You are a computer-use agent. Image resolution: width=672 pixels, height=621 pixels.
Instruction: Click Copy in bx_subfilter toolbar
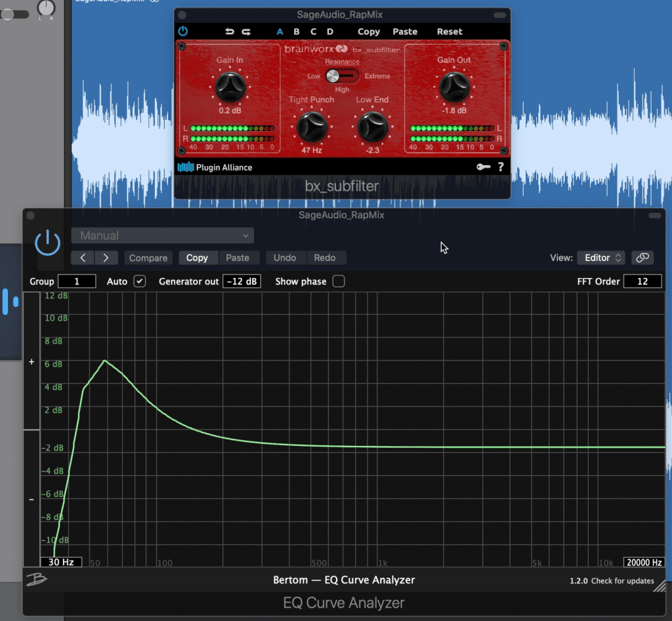[369, 31]
